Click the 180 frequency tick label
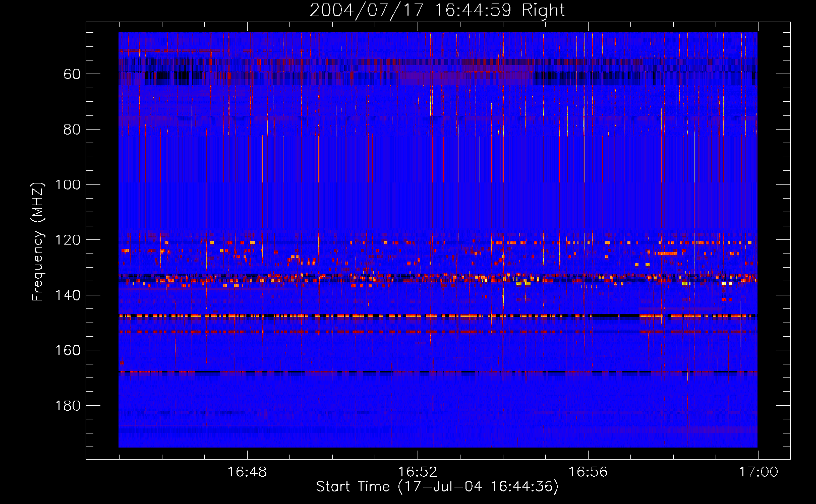 tap(68, 406)
